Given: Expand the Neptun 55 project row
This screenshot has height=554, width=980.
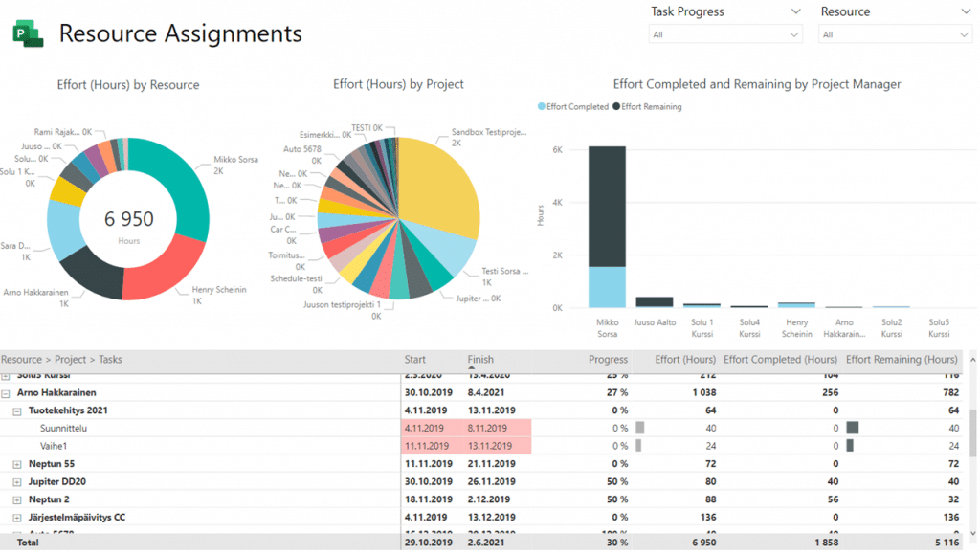Looking at the screenshot, I should coord(17,464).
